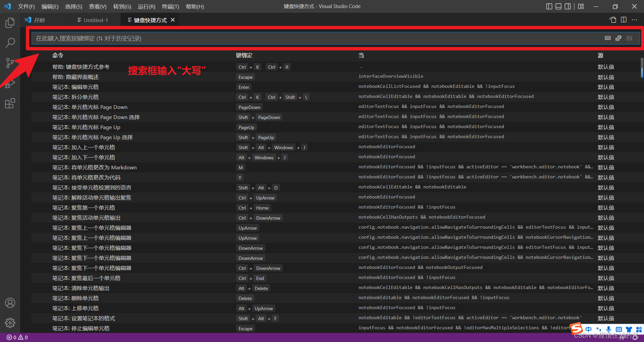This screenshot has height=342, width=644.
Task: Click the VS Code logo in title bar
Action: [7, 6]
